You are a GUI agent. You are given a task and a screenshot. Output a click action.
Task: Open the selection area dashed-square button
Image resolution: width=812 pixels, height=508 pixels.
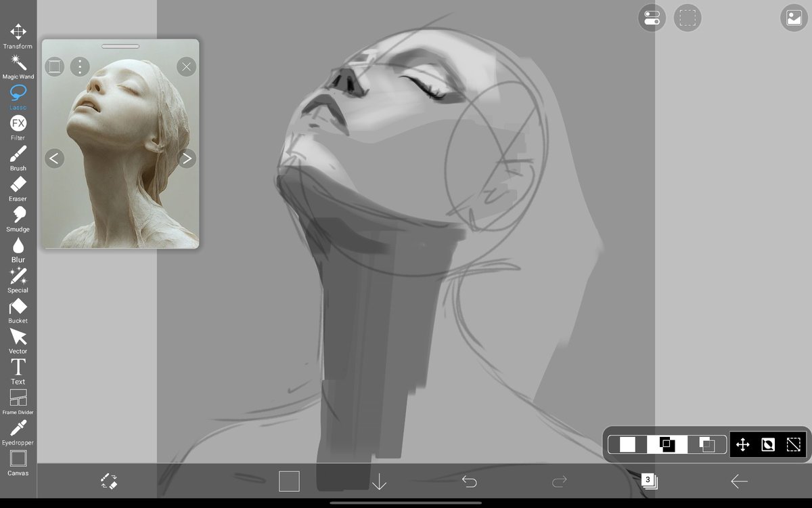[687, 18]
